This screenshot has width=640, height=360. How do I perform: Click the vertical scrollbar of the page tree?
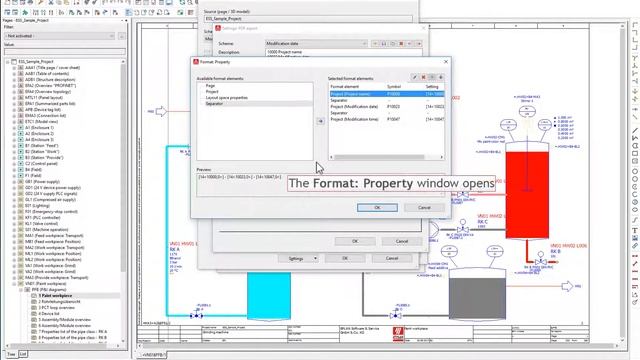coord(123,200)
